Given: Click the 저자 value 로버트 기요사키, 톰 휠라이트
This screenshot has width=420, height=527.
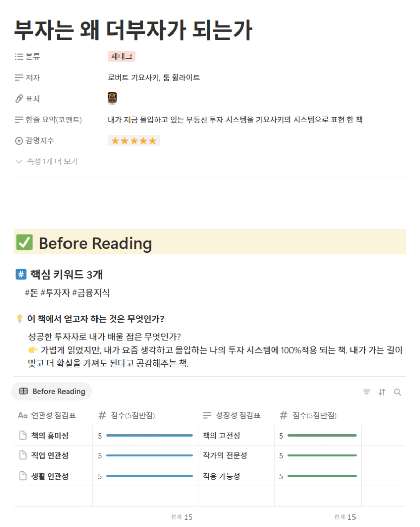Looking at the screenshot, I should pos(154,78).
